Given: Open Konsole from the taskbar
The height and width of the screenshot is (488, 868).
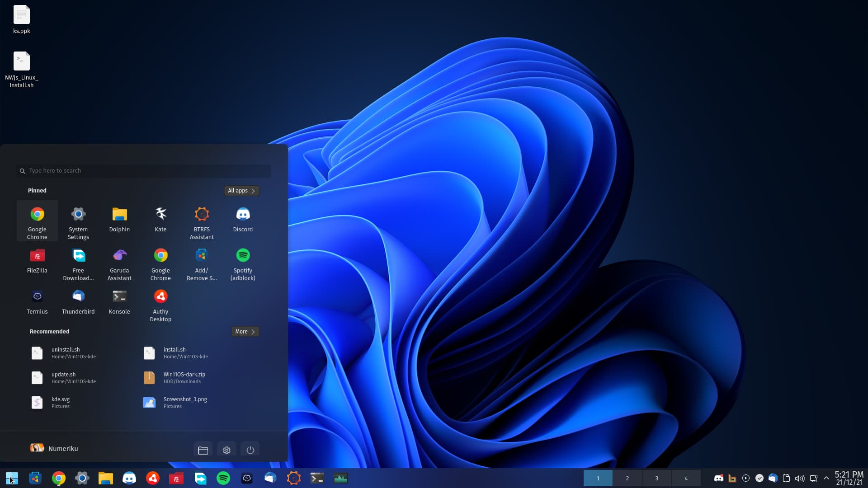Looking at the screenshot, I should pyautogui.click(x=317, y=478).
